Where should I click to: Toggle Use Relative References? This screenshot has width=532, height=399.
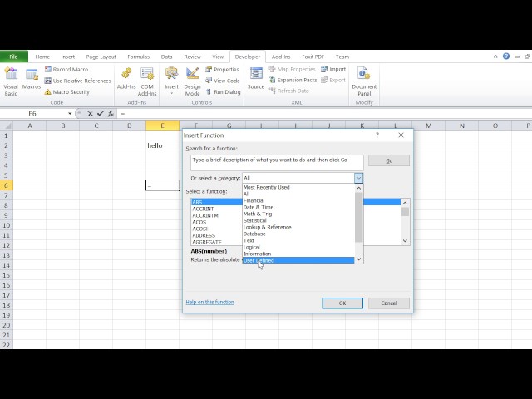(x=77, y=81)
